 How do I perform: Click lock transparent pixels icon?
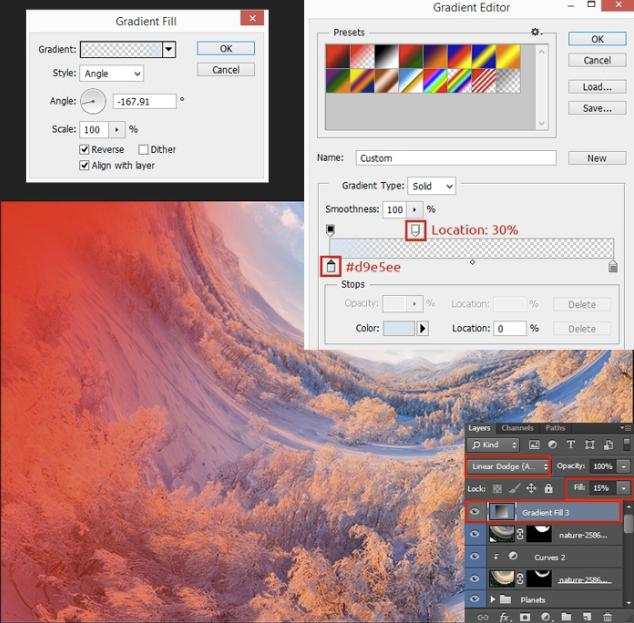497,489
